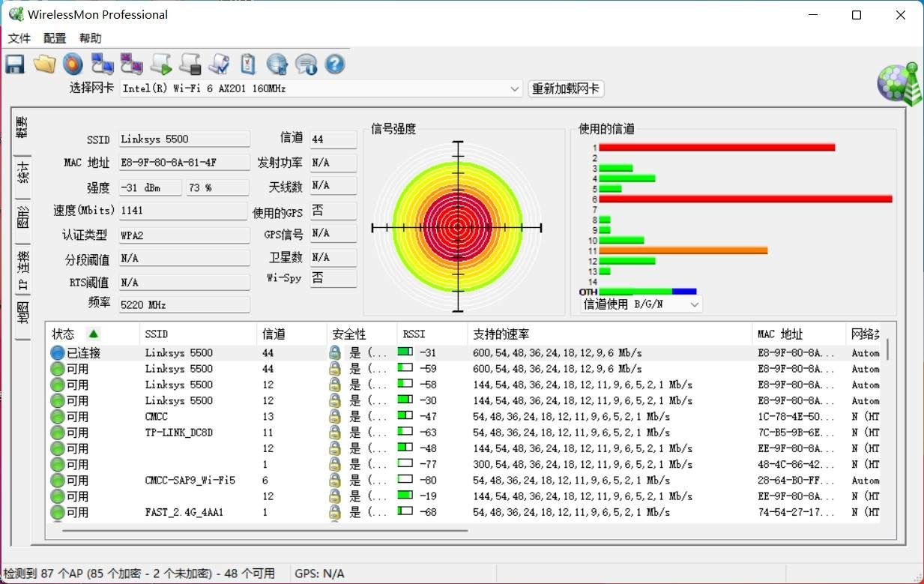The image size is (924, 584).
Task: Click the signal strength radar target graphic
Action: tap(456, 226)
